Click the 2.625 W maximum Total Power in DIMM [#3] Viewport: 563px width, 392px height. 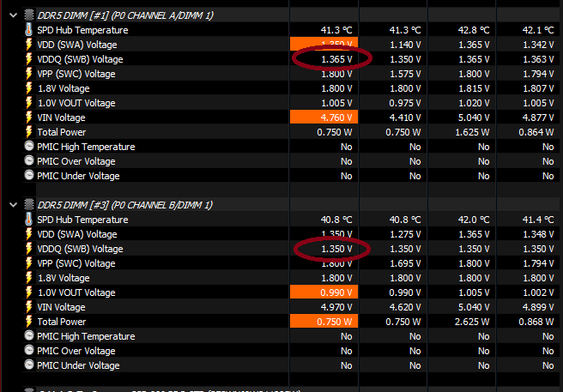coord(472,322)
